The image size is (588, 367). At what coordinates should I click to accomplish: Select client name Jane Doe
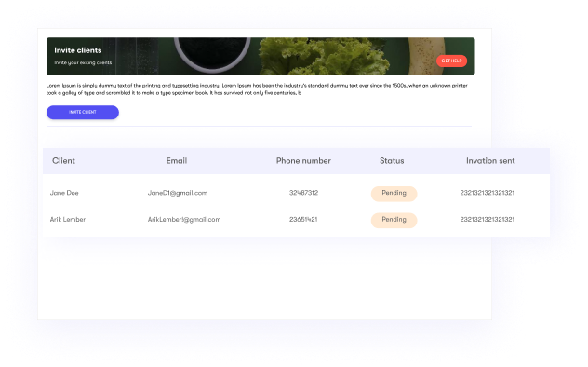[64, 193]
